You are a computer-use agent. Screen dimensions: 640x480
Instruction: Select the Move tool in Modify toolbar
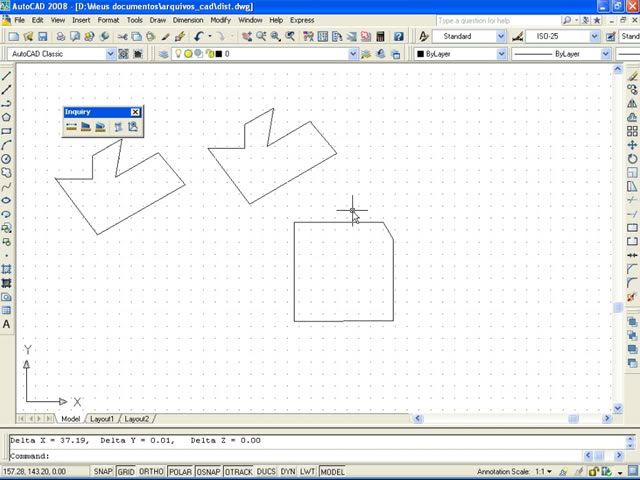click(x=632, y=145)
